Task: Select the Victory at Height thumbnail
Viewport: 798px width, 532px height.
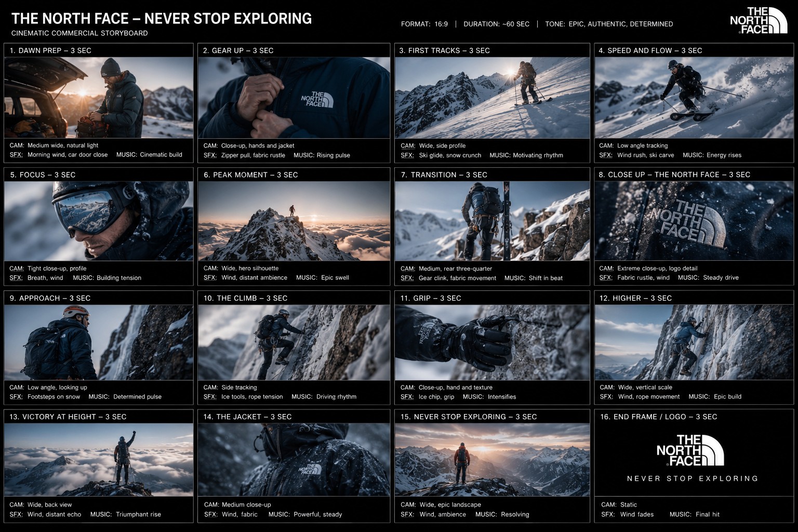Action: point(99,460)
